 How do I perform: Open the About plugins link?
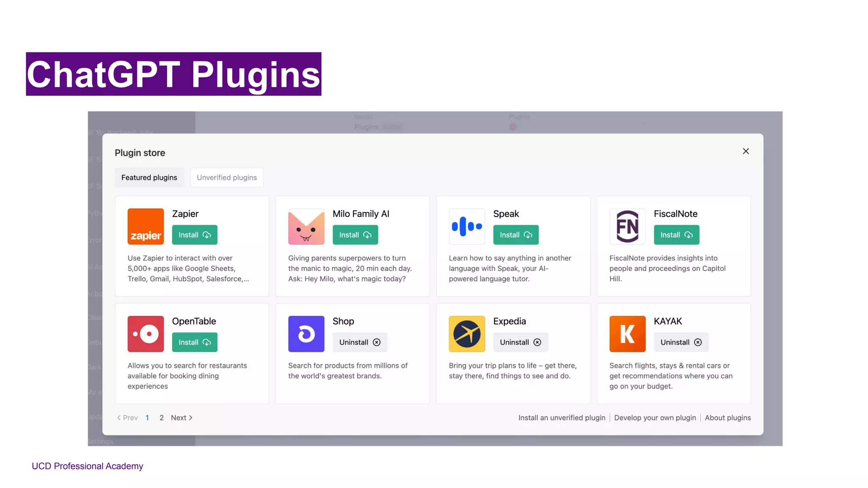click(x=728, y=418)
